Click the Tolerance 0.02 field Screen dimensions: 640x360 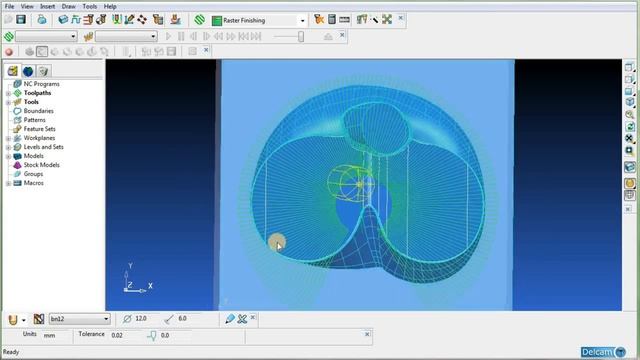point(126,336)
